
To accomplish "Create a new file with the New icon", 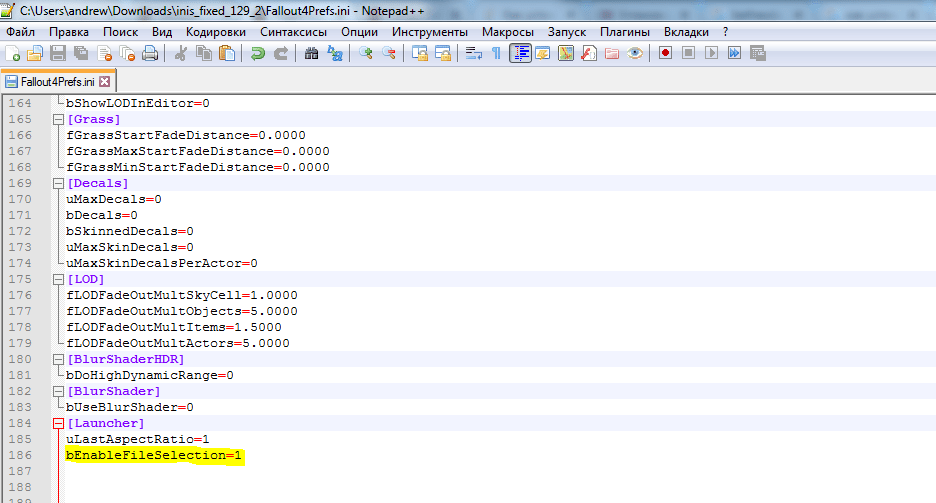I will [x=13, y=54].
